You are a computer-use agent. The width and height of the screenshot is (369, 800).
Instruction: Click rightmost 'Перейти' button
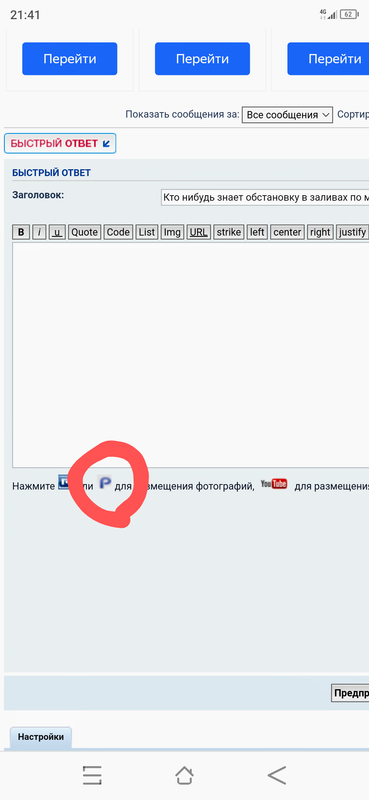(x=328, y=59)
